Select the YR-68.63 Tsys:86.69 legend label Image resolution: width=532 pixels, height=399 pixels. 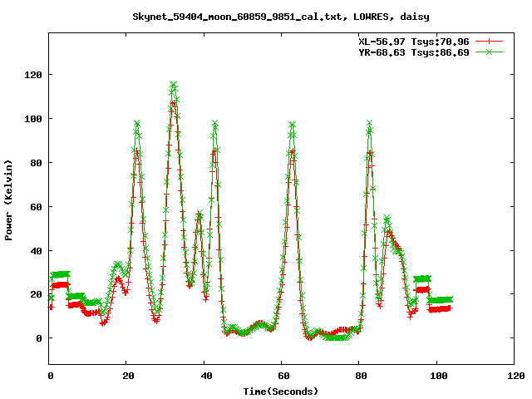[x=414, y=52]
